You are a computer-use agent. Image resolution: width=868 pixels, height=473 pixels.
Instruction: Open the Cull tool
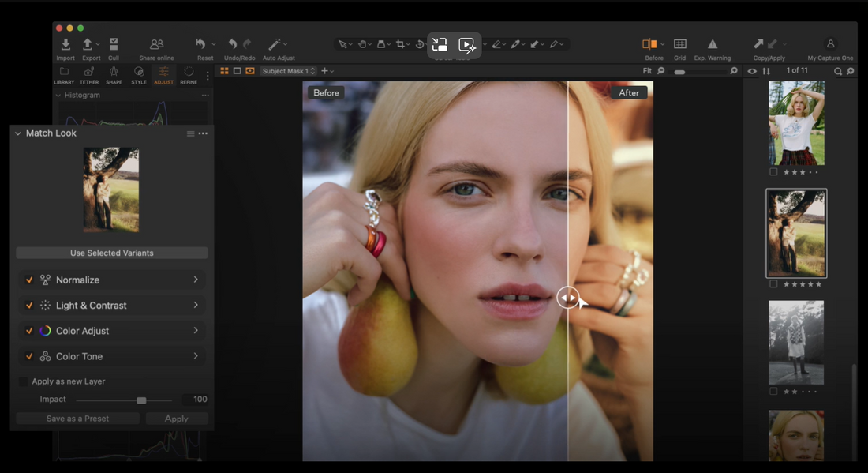[x=114, y=45]
